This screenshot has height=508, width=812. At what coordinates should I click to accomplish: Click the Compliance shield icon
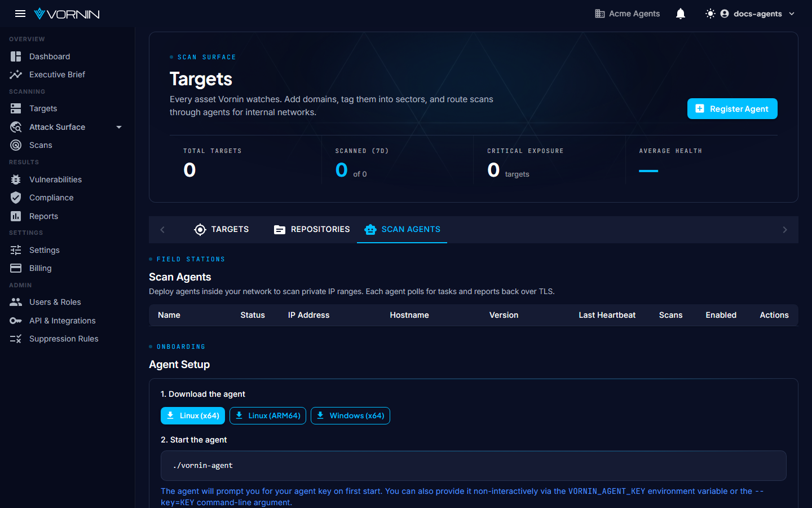pyautogui.click(x=16, y=198)
